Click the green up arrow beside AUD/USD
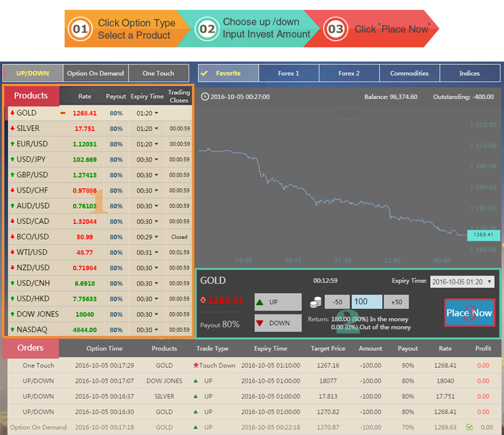The width and height of the screenshot is (504, 435). point(12,206)
